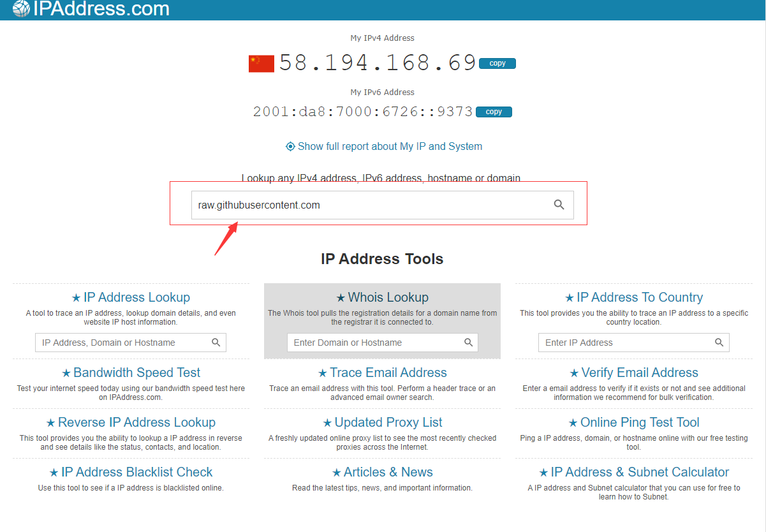Open the Bandwidth Speed Test link
766x532 pixels.
[x=136, y=373]
